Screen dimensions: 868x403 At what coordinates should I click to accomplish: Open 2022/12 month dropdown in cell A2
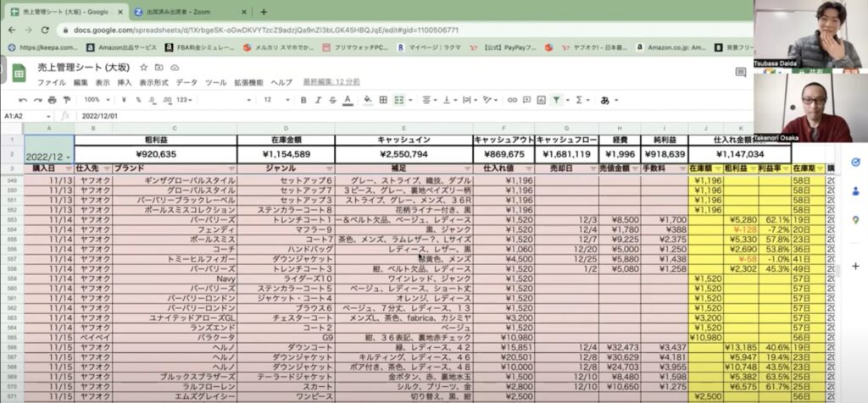coord(68,157)
